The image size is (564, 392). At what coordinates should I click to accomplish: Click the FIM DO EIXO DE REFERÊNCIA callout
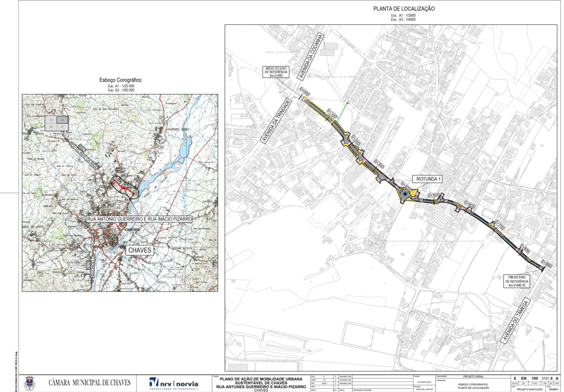pyautogui.click(x=516, y=281)
